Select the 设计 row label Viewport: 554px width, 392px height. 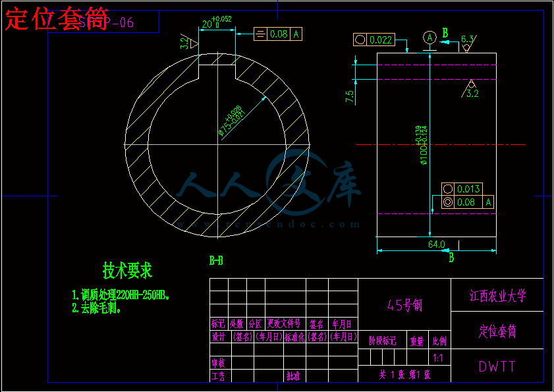[219, 337]
